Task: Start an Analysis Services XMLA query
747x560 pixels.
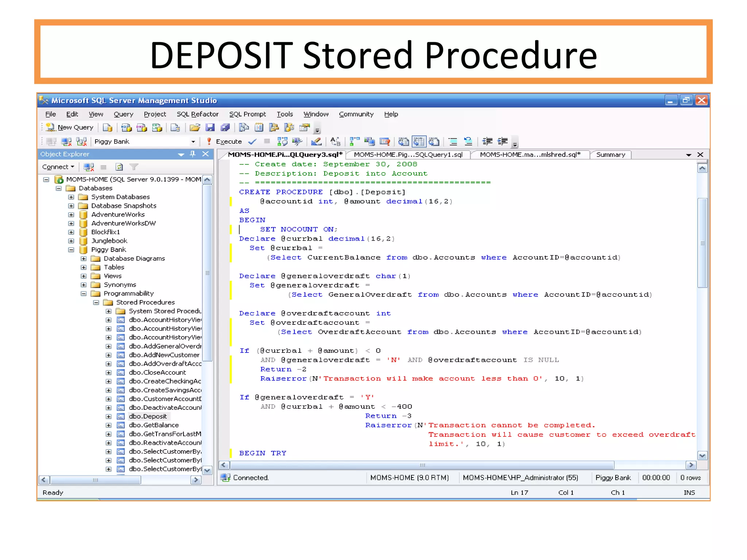Action: pos(157,127)
